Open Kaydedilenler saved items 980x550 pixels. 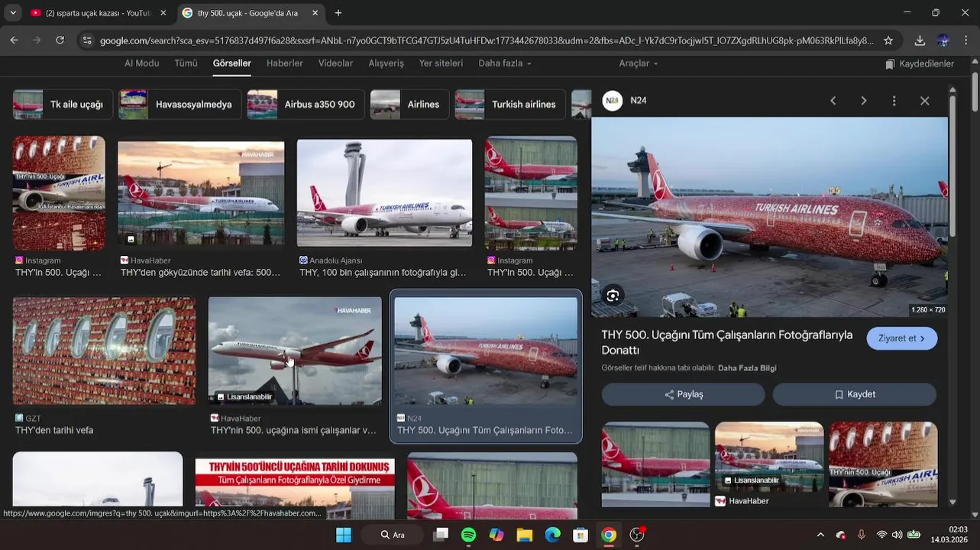tap(920, 64)
